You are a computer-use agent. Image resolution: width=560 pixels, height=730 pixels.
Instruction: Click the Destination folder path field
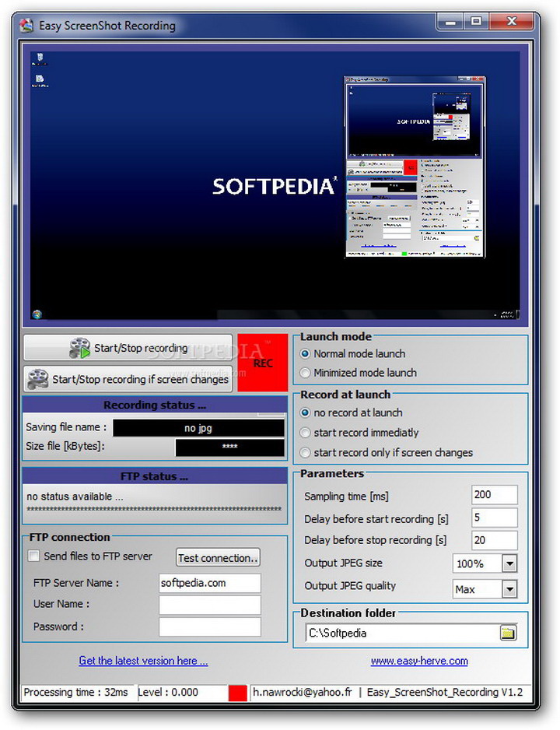click(x=402, y=633)
